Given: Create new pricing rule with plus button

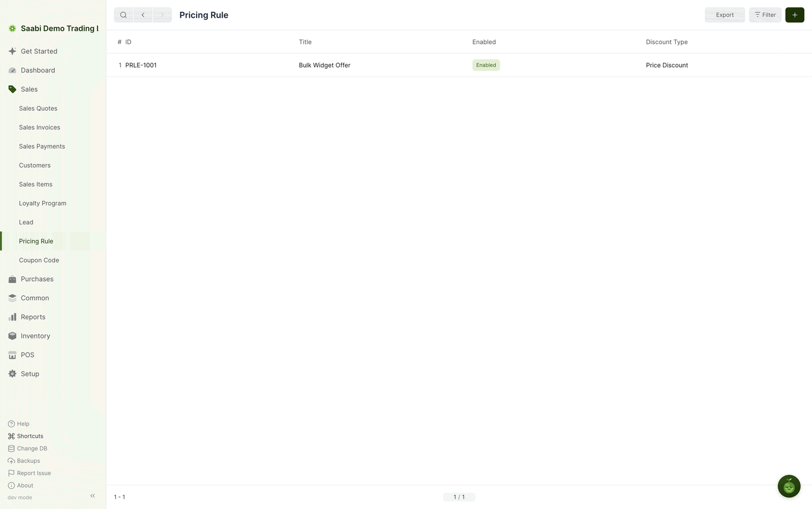Looking at the screenshot, I should [x=795, y=15].
